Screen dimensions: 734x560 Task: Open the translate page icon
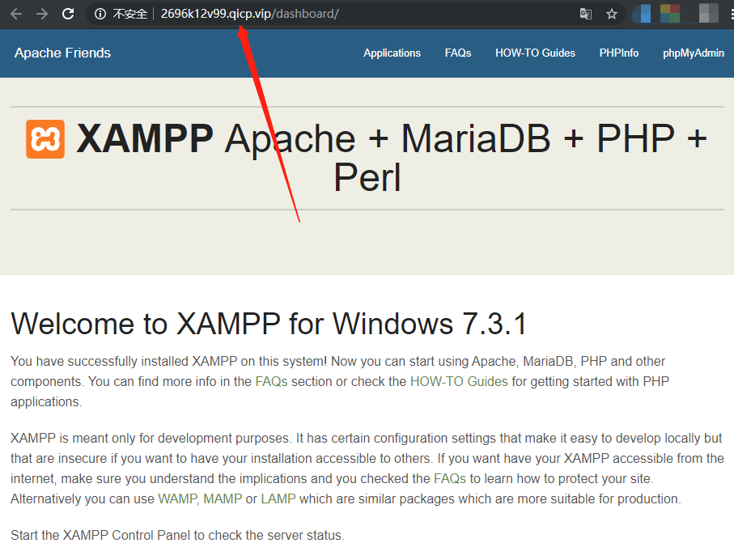586,14
